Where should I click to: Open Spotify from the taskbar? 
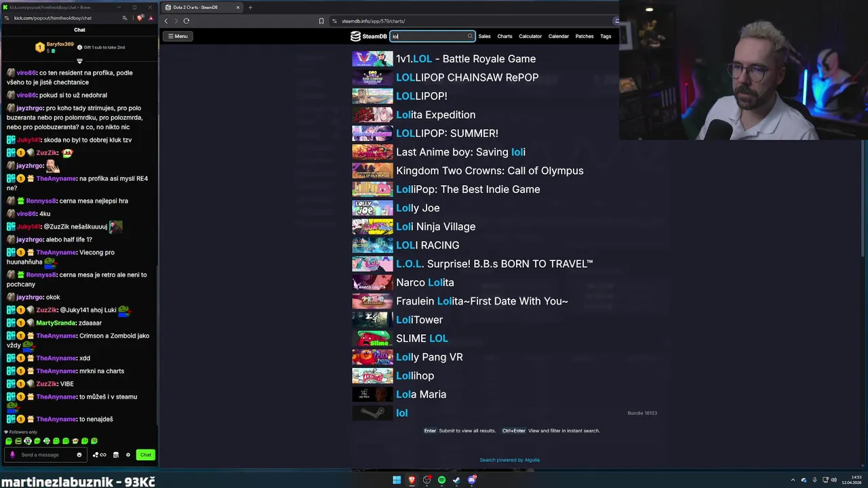coord(441,480)
